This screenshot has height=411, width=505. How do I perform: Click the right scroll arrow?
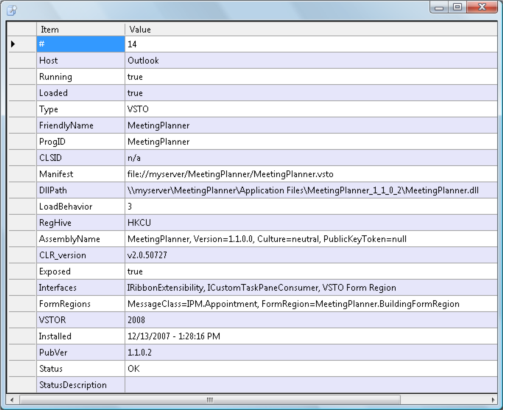tap(493, 399)
